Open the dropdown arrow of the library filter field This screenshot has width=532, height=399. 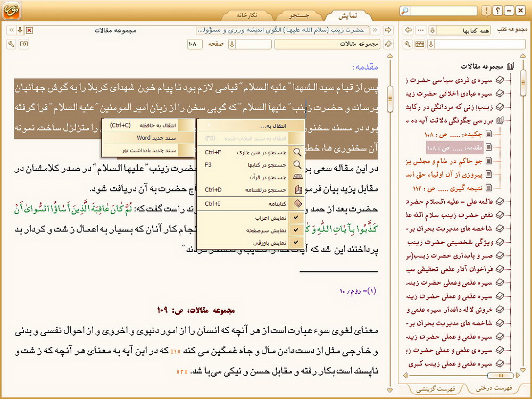431,44
